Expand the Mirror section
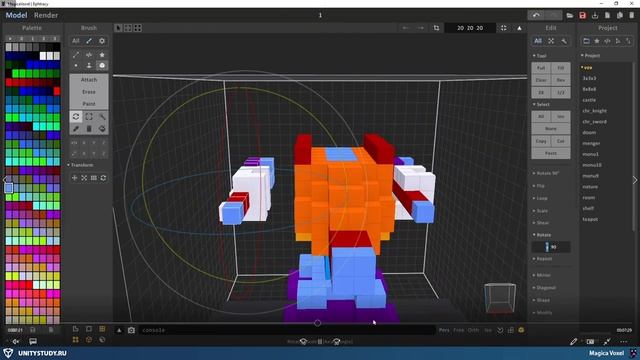This screenshot has height=360, width=640. point(542,276)
